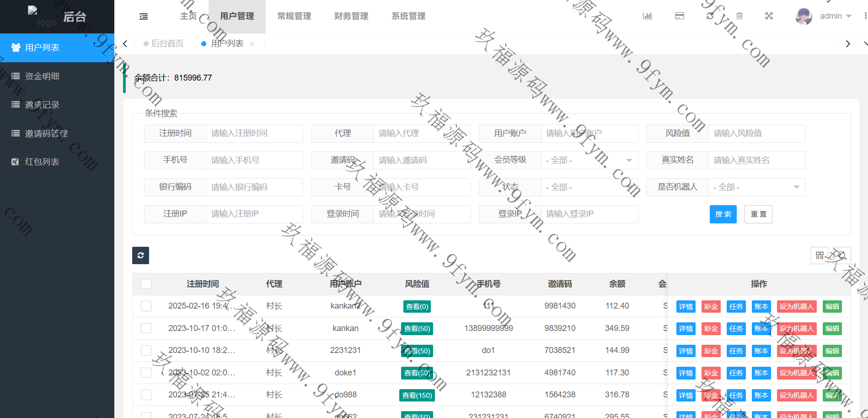Open the column filter grid icon
Image resolution: width=868 pixels, height=418 pixels.
pyautogui.click(x=820, y=255)
